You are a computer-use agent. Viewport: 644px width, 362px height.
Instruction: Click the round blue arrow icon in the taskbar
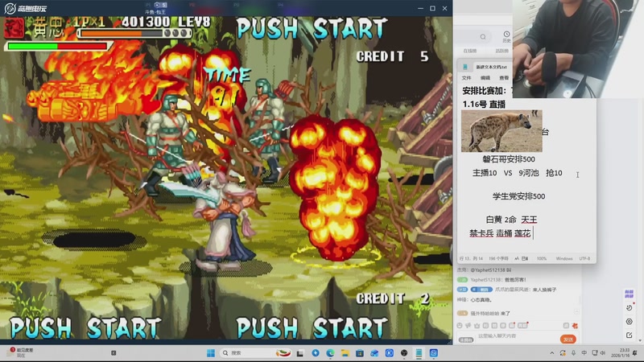point(316,353)
